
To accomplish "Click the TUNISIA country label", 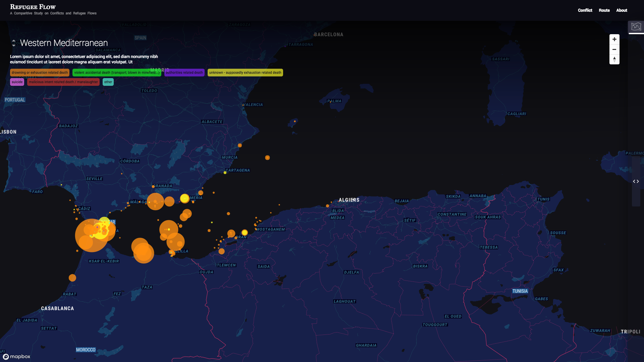I will pos(520,291).
